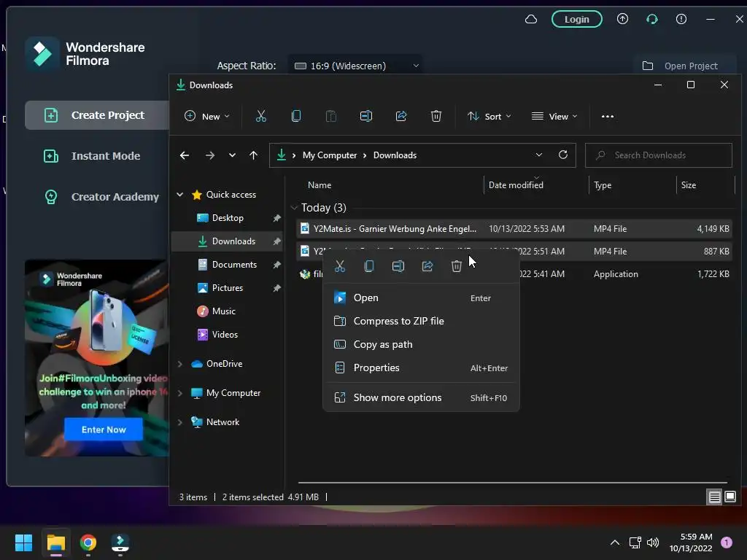The image size is (747, 560).
Task: Click the Delete icon in context menu
Action: point(457,266)
